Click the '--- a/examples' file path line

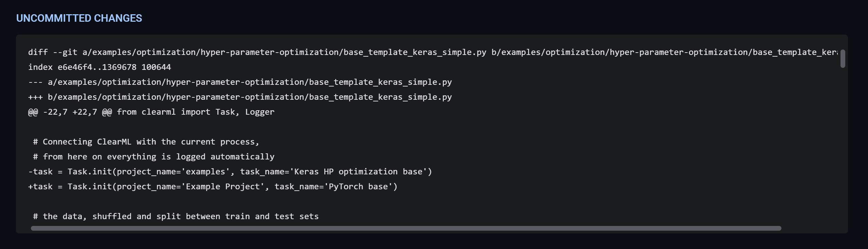(x=240, y=82)
